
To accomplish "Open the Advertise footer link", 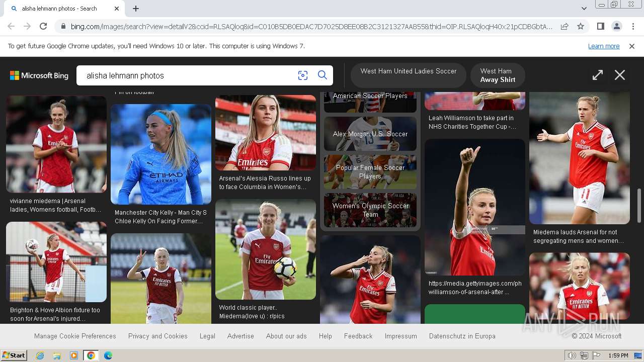I will point(240,336).
